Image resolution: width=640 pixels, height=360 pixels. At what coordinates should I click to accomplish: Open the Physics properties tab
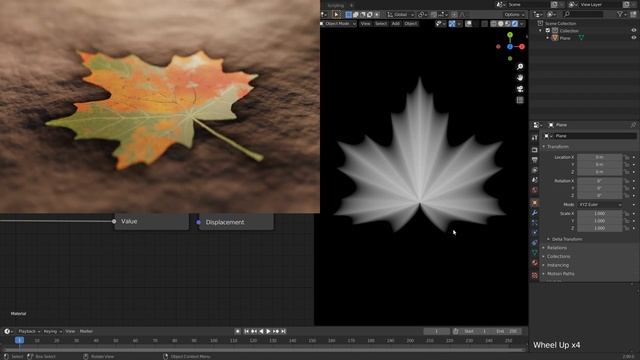[x=535, y=233]
